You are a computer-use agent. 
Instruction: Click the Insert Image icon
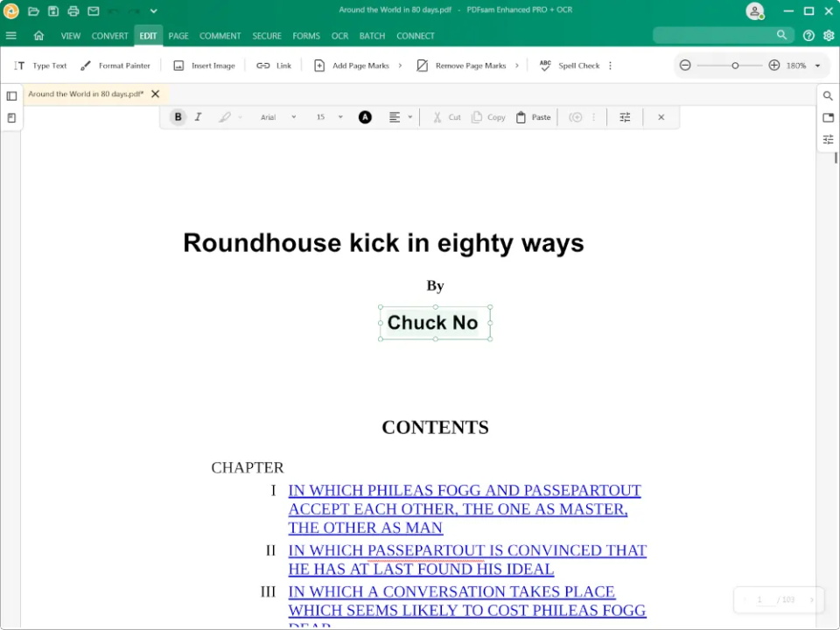[x=178, y=66]
